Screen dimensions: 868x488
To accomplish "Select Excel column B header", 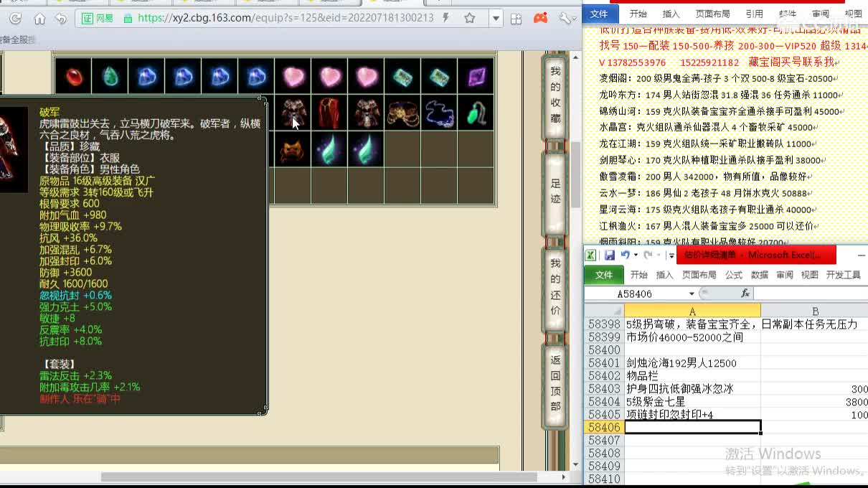I will pyautogui.click(x=815, y=311).
